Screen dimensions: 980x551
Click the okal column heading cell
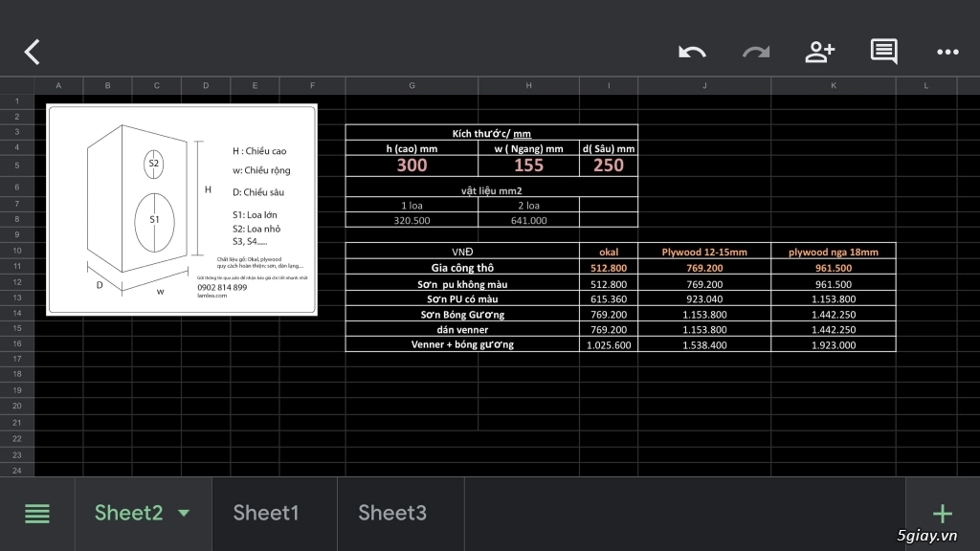point(609,252)
